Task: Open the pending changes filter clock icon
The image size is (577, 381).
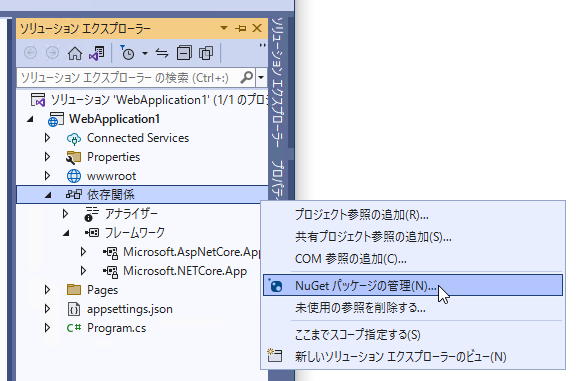Action: (127, 53)
